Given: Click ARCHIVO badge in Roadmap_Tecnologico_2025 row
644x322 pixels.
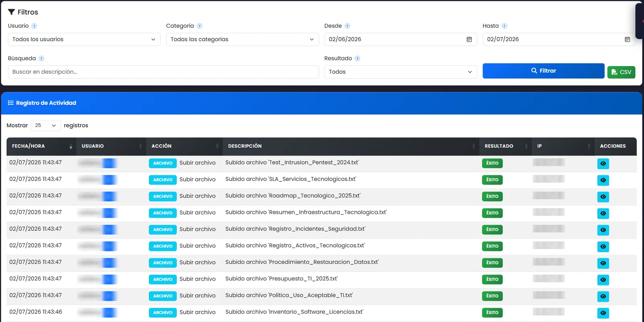Looking at the screenshot, I should (x=163, y=196).
